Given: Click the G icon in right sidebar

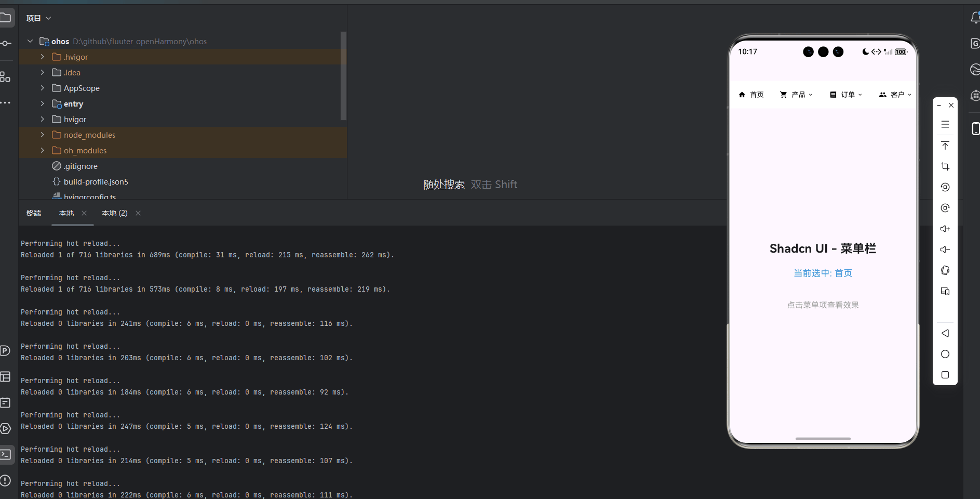Looking at the screenshot, I should [975, 43].
